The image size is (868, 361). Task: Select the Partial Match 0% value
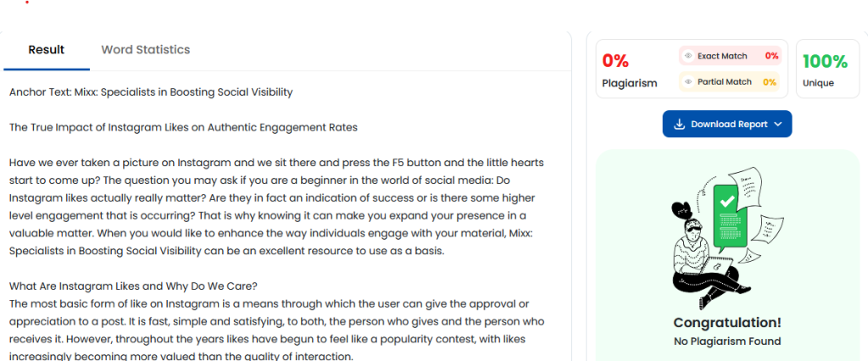pyautogui.click(x=770, y=82)
